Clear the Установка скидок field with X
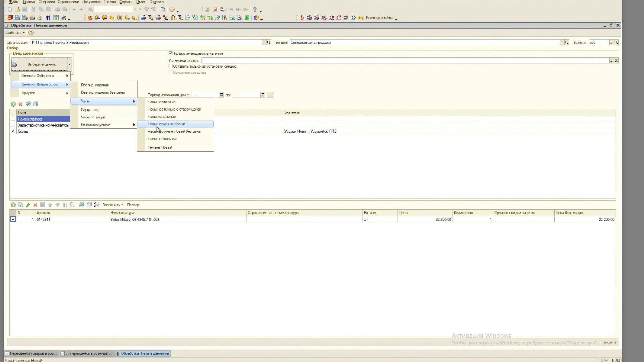 click(616, 60)
